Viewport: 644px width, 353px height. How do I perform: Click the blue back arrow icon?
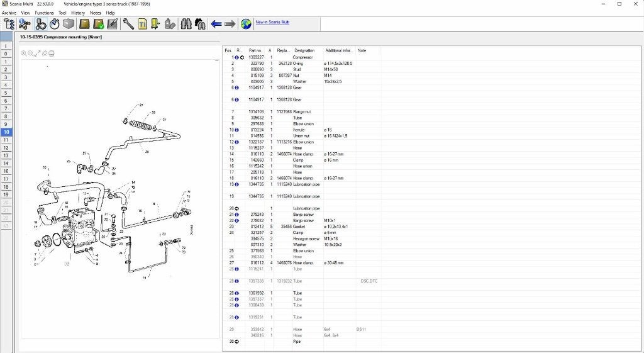216,25
